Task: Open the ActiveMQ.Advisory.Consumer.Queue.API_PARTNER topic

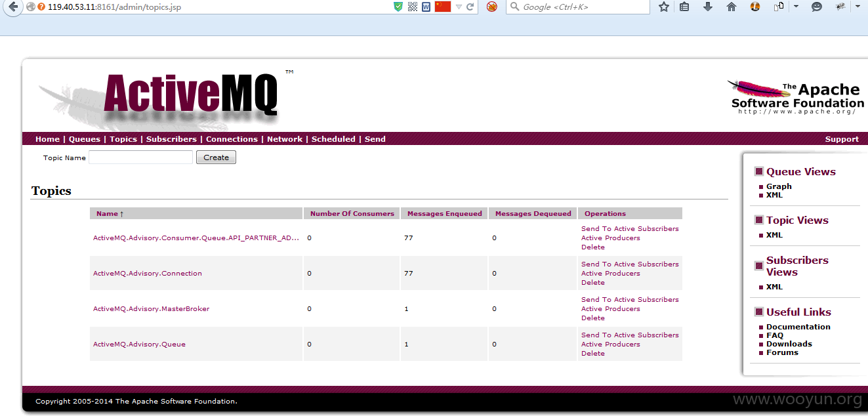Action: (196, 238)
